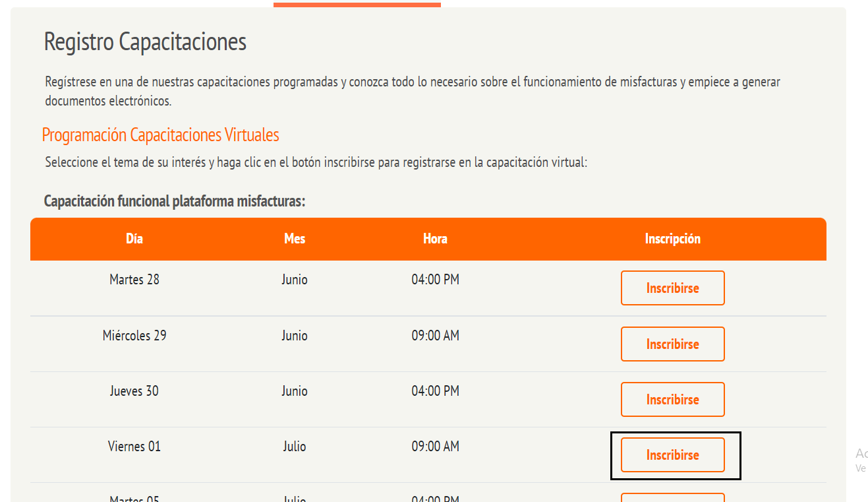Click the orange active tab indicator at top
Image resolution: width=868 pixels, height=502 pixels.
pyautogui.click(x=357, y=5)
